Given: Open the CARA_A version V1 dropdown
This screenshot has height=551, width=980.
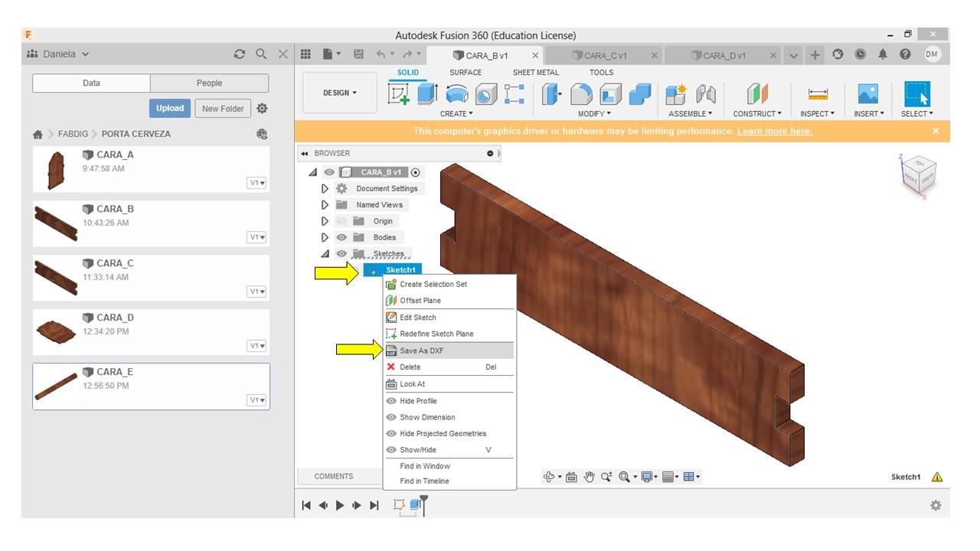Looking at the screenshot, I should [x=256, y=183].
